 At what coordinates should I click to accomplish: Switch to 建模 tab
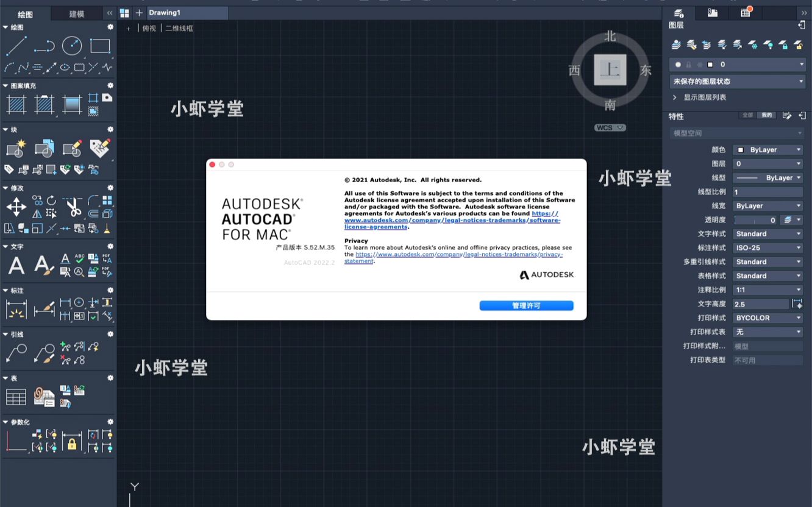coord(77,14)
